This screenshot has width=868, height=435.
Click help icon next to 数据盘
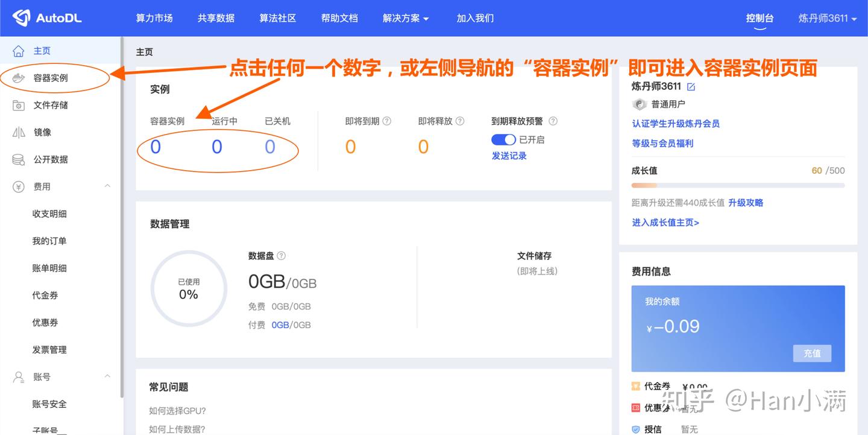point(281,256)
